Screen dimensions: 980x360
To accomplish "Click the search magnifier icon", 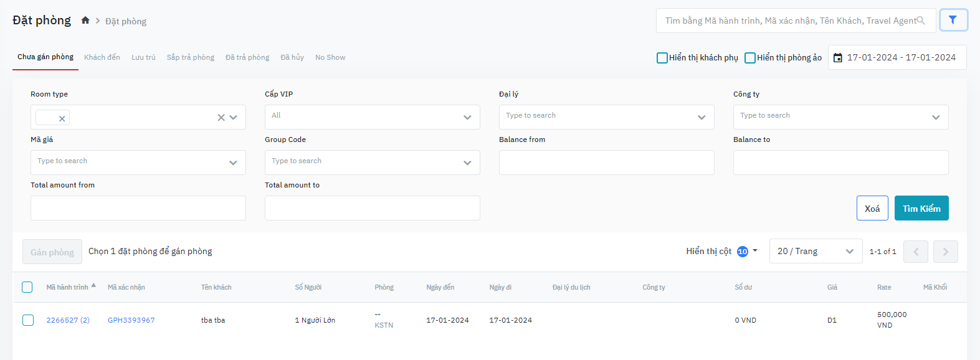I will (x=921, y=21).
